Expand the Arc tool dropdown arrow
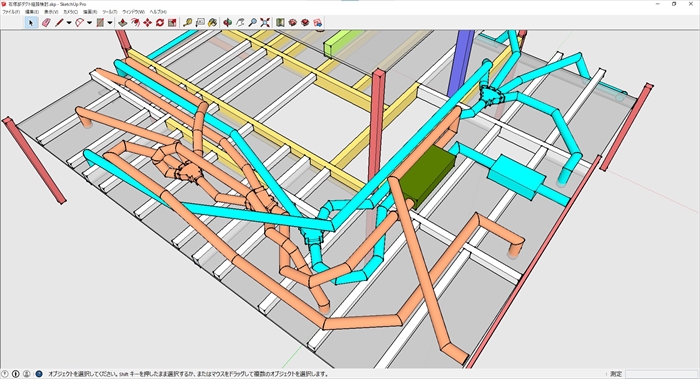 tap(89, 22)
